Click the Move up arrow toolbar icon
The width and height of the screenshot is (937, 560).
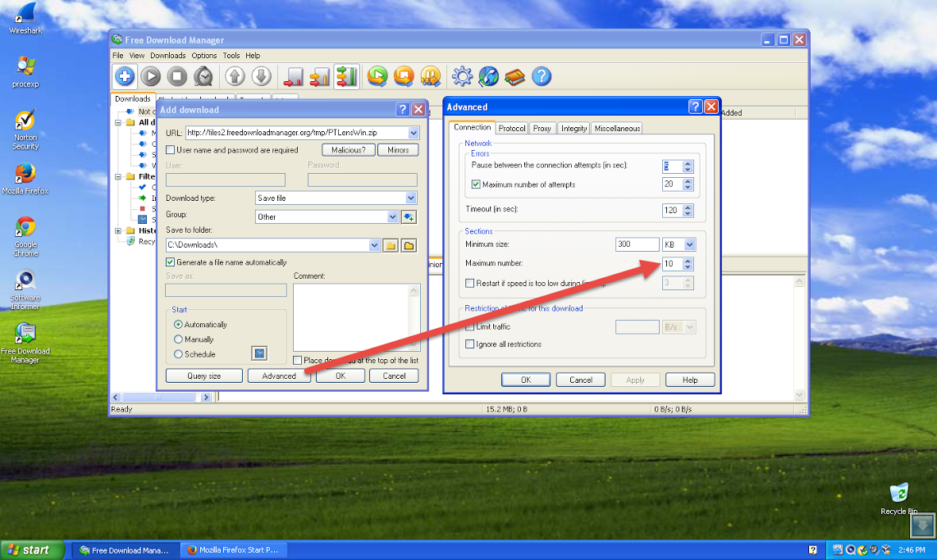click(x=235, y=76)
